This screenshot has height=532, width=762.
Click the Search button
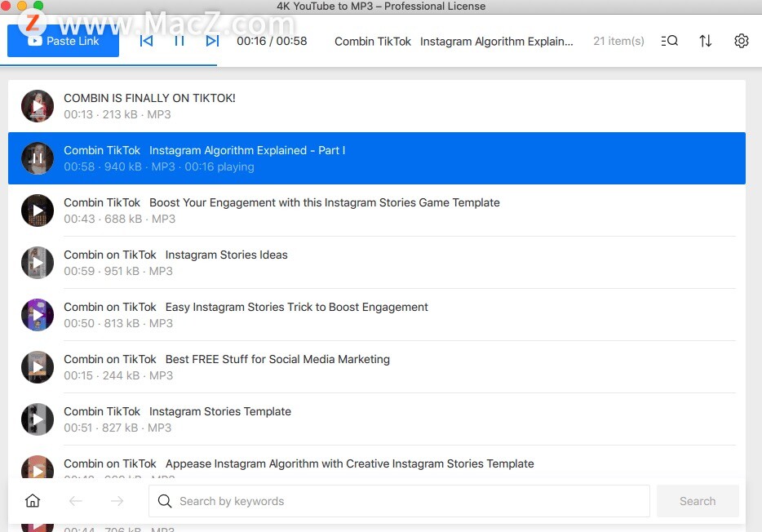698,501
